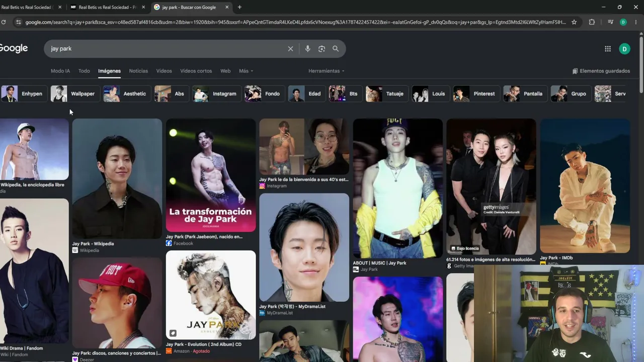Image resolution: width=644 pixels, height=362 pixels.
Task: Click the MyDramaList favicon under its caption
Action: coord(262,313)
